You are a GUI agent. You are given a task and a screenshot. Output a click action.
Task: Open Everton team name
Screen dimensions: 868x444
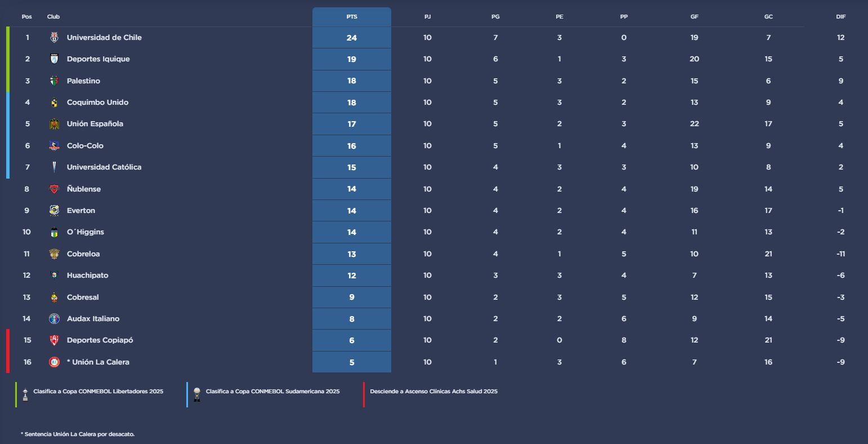(81, 211)
